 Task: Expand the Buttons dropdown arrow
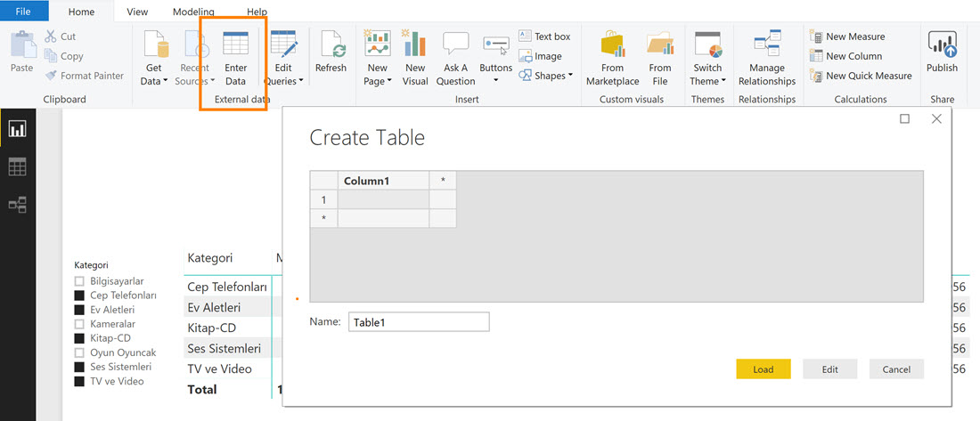(x=496, y=81)
